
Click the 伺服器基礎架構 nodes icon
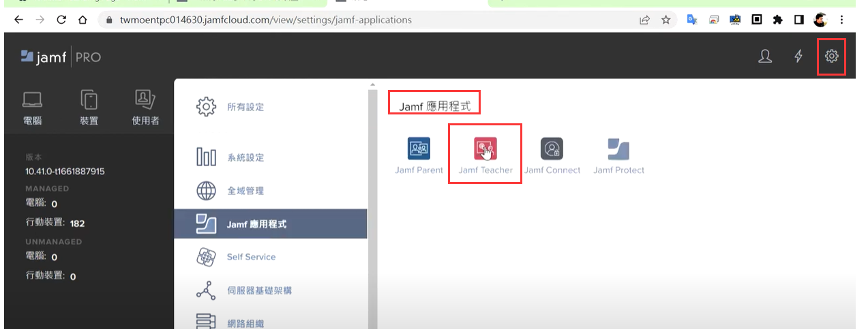206,290
